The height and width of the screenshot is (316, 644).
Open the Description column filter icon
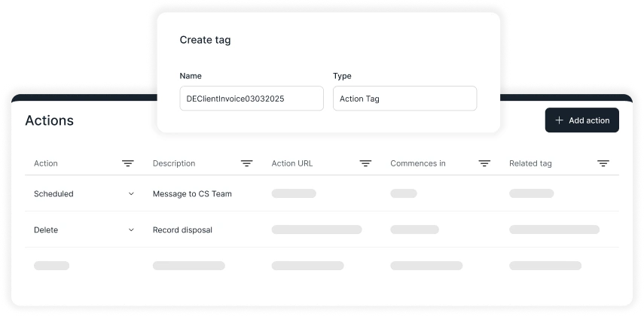[x=246, y=163]
